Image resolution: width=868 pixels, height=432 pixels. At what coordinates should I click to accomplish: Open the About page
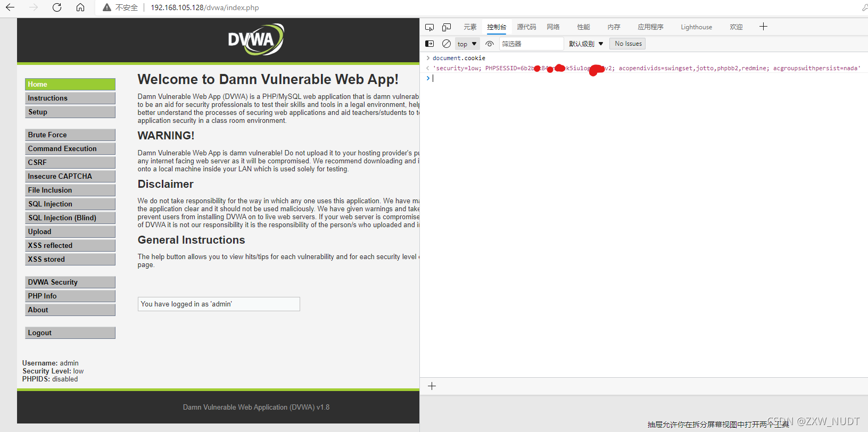tap(70, 310)
